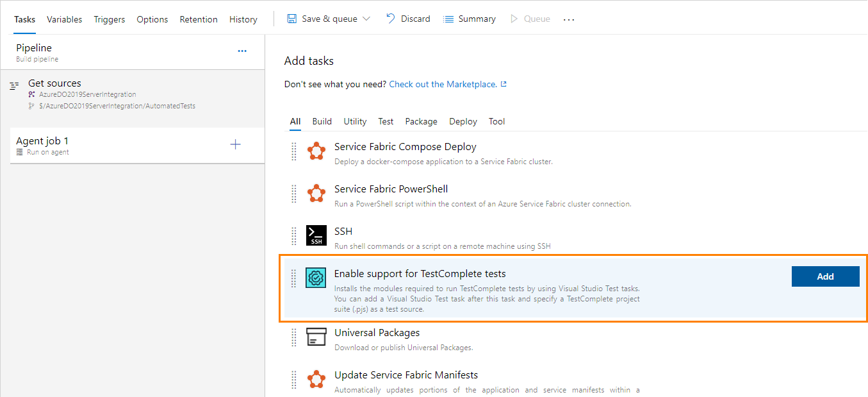
Task: Click the TestComplete gear icon
Action: [x=315, y=278]
